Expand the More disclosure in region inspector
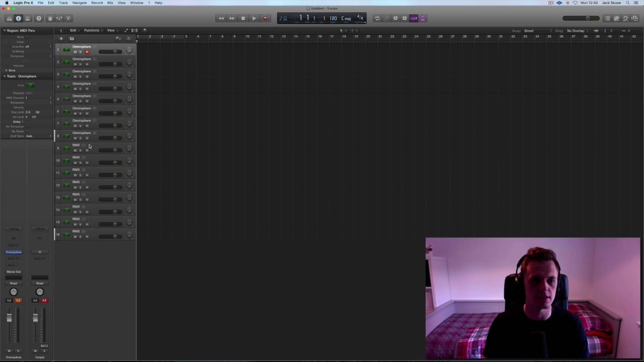 tap(6, 70)
